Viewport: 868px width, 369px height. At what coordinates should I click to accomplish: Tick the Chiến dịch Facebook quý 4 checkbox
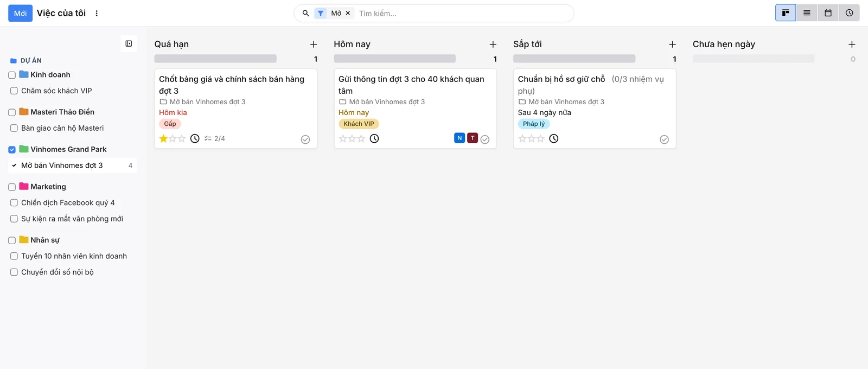pyautogui.click(x=14, y=203)
